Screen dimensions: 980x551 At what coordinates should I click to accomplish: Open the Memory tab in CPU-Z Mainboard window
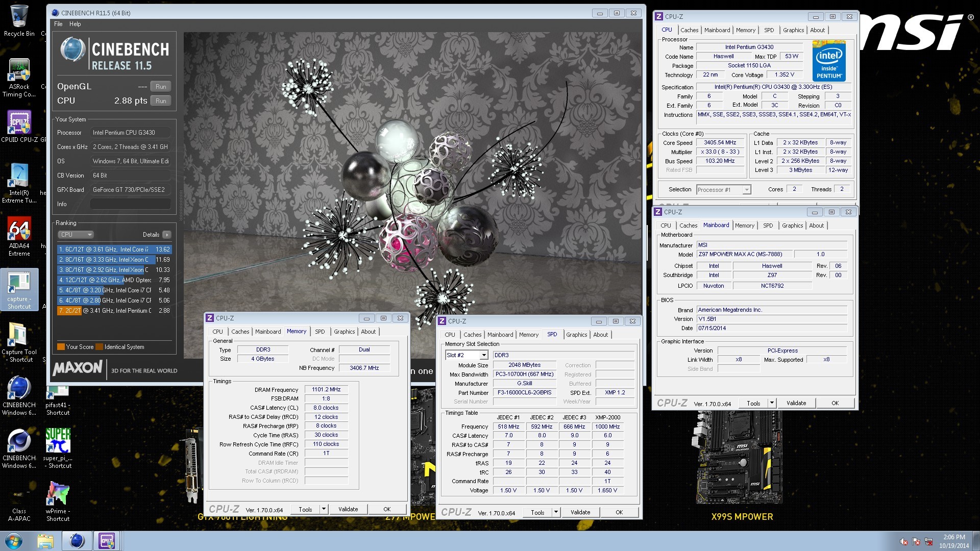[x=744, y=226]
